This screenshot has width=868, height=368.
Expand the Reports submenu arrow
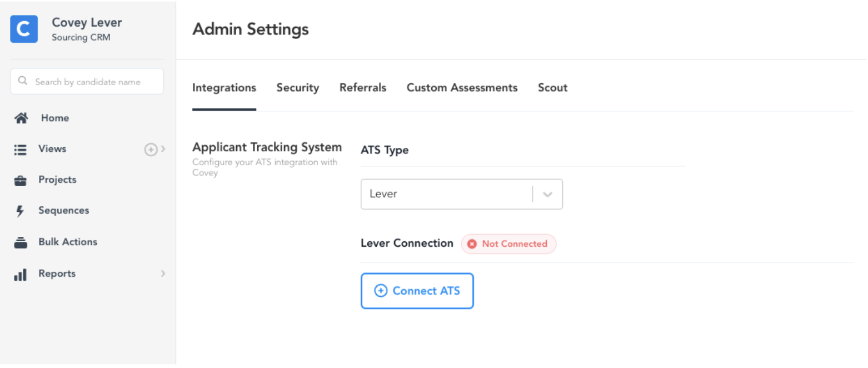coord(163,273)
